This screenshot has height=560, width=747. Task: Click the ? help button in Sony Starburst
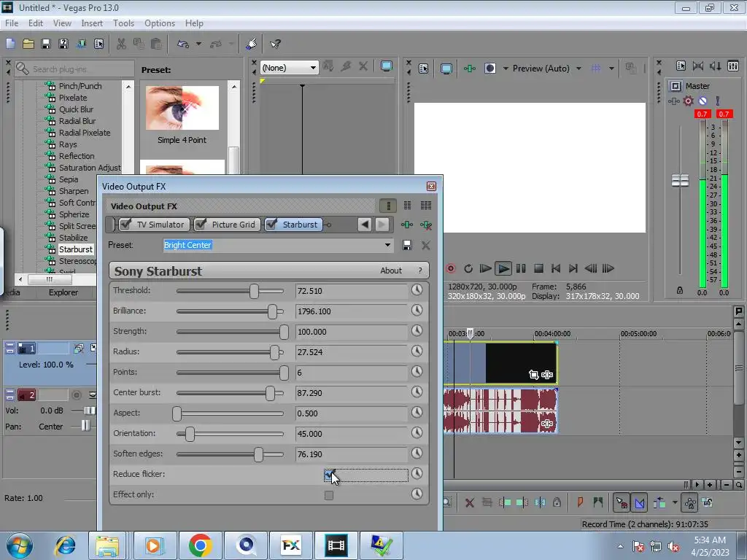(419, 271)
